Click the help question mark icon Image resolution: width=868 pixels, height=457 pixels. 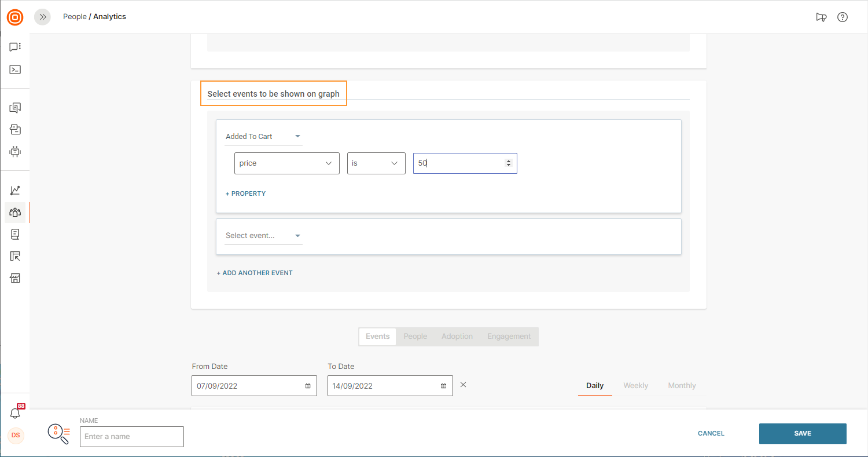point(843,17)
